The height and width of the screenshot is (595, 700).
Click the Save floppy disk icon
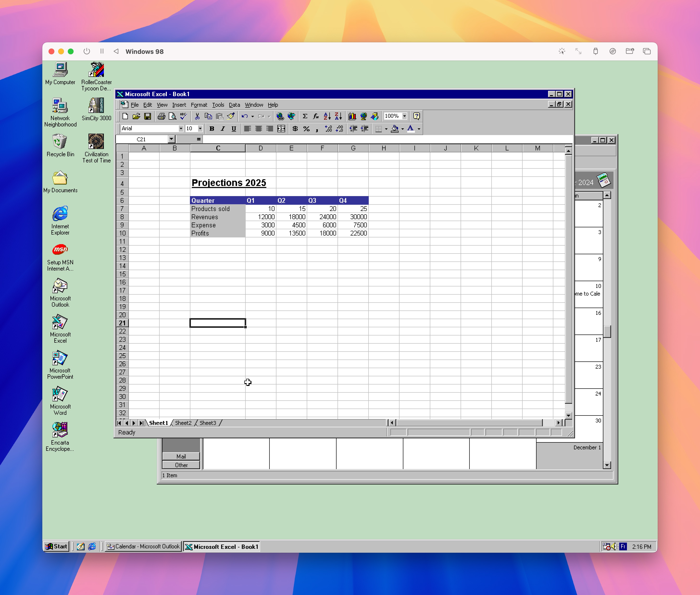(x=147, y=116)
